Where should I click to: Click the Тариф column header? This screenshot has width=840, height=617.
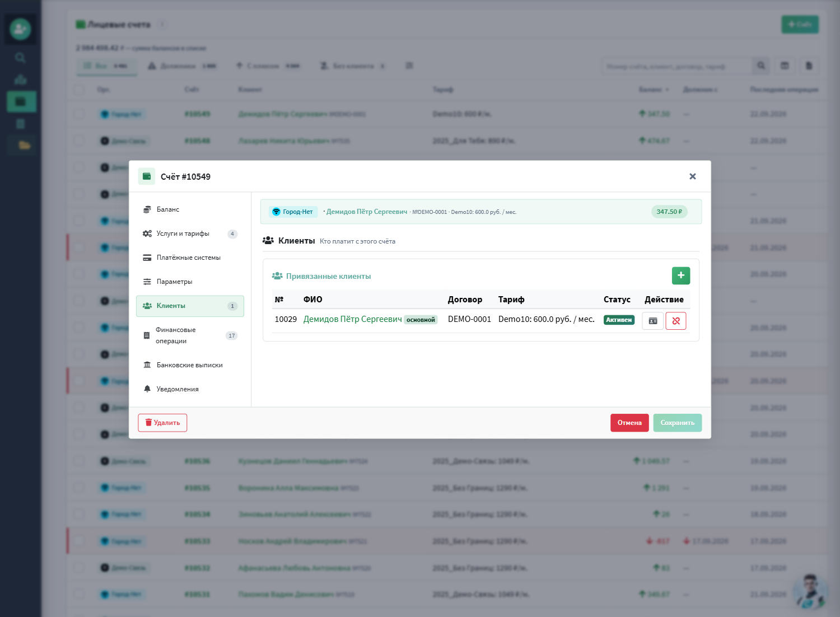[x=511, y=300]
